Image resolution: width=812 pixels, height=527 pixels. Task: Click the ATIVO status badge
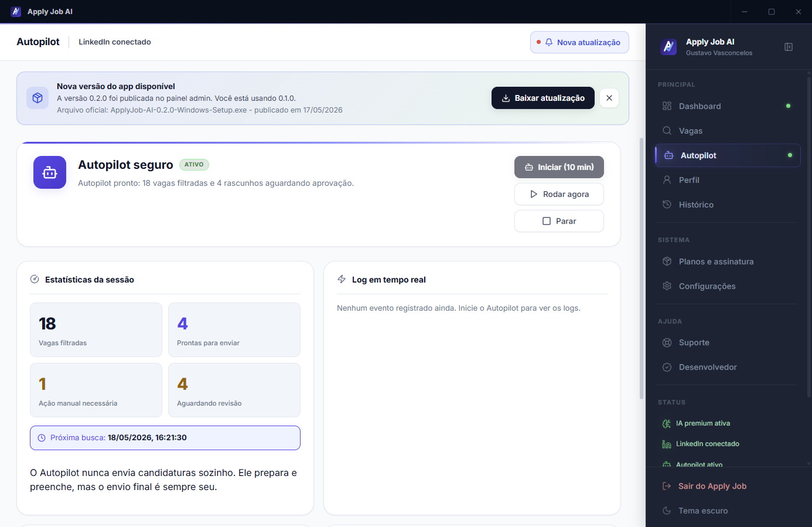(194, 165)
